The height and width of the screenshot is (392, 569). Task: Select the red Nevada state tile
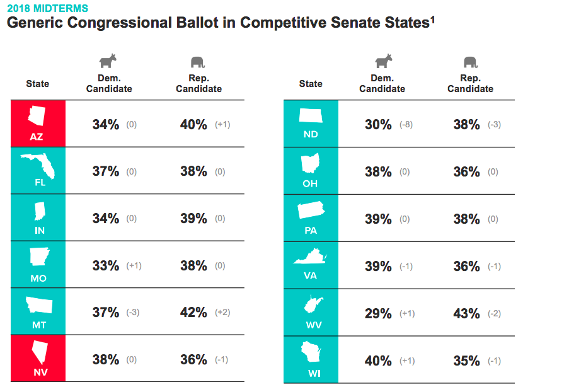pos(38,358)
